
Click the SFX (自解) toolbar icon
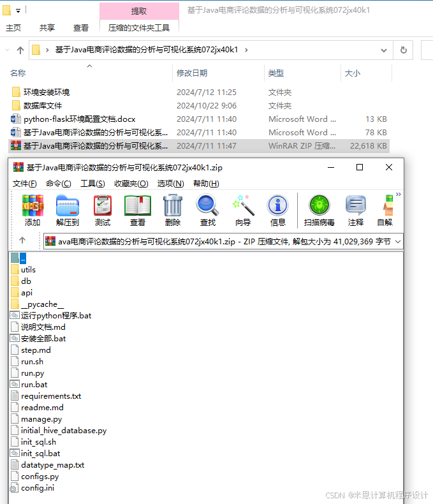385,211
